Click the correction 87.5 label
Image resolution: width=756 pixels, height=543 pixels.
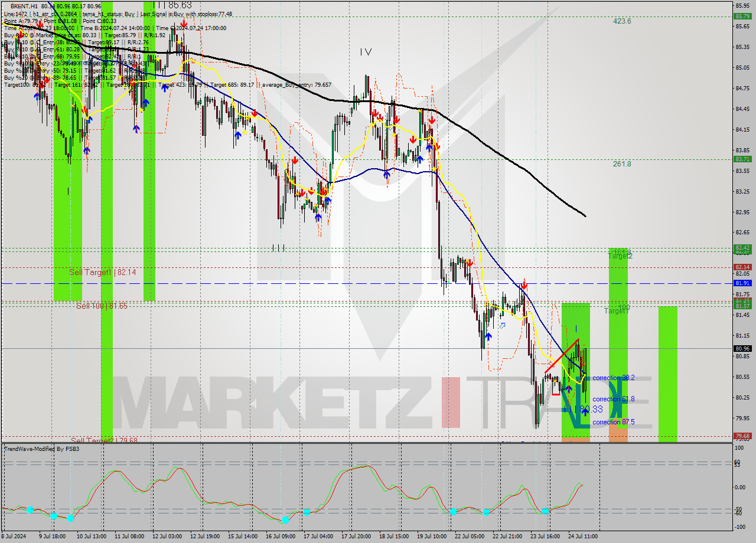[x=613, y=422]
